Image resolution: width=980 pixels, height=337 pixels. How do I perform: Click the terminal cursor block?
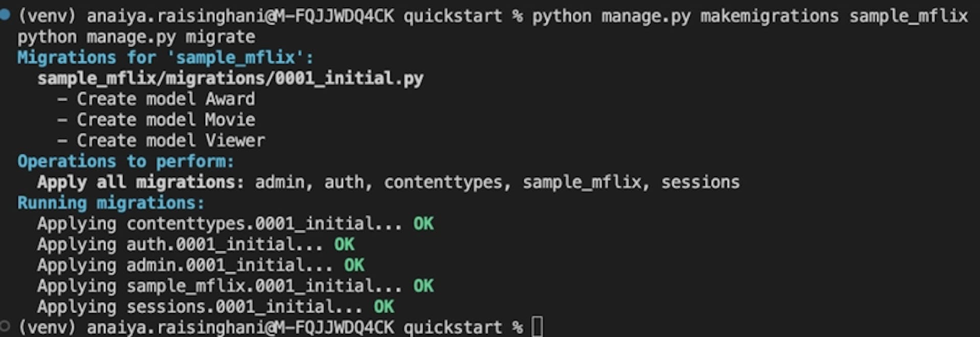[x=537, y=327]
